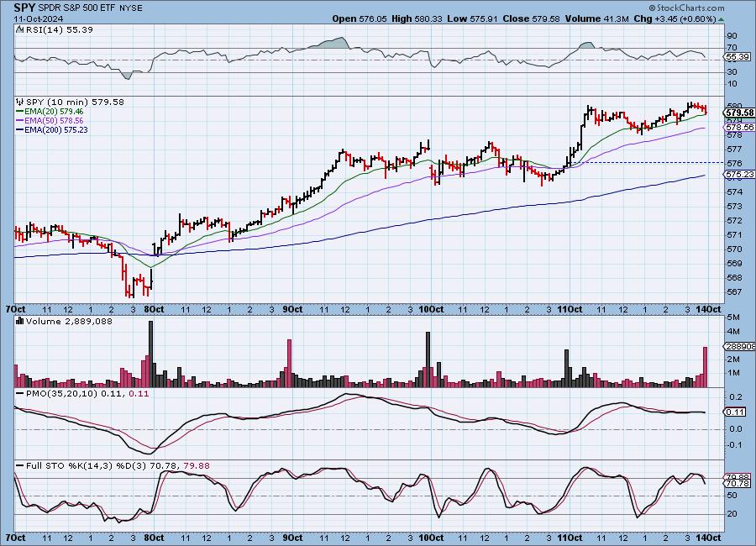756x546 pixels.
Task: Click the 11Oct label under the price panel
Action: coord(570,309)
